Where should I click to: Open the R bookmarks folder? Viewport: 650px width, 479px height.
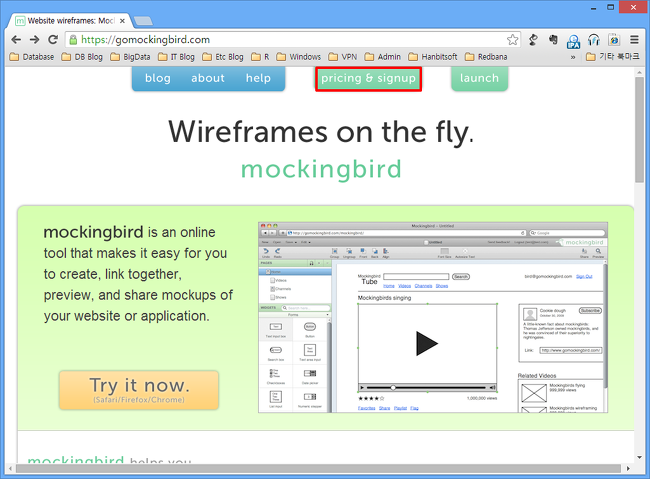(x=260, y=57)
